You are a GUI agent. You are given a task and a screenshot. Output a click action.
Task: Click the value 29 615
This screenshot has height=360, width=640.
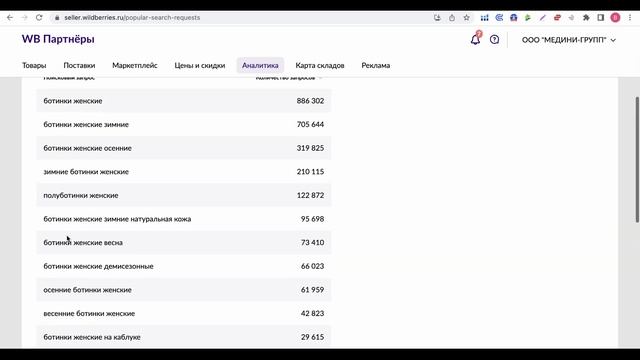(312, 337)
